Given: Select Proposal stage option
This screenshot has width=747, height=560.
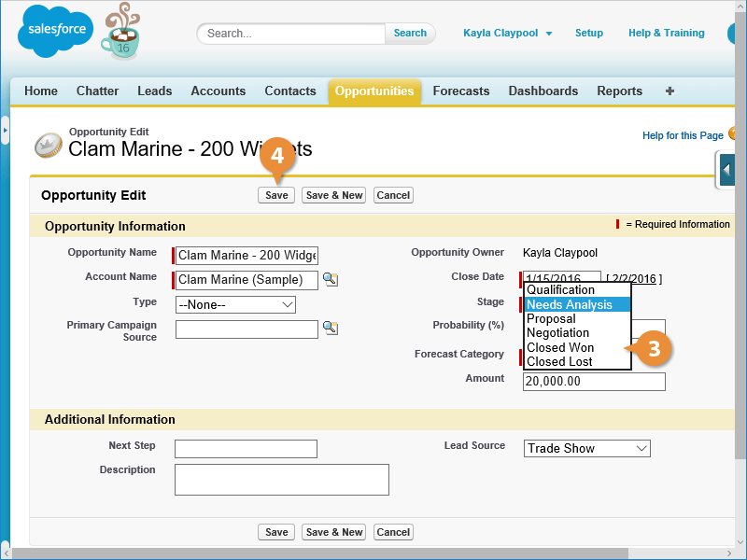Looking at the screenshot, I should 577,318.
